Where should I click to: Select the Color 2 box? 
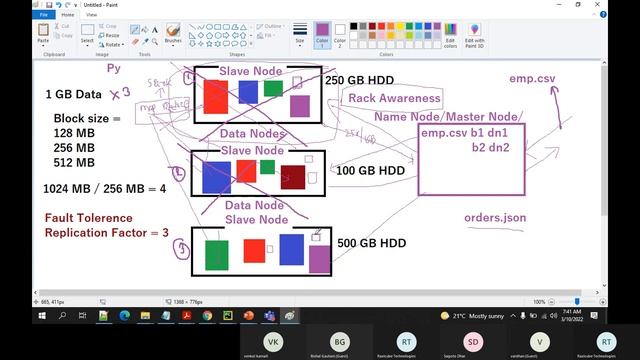[340, 36]
